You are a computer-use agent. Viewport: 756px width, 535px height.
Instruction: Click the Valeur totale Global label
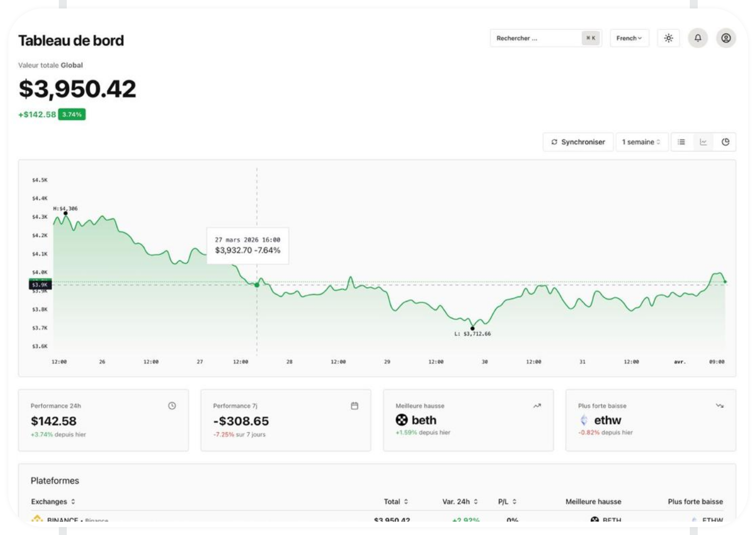[50, 65]
